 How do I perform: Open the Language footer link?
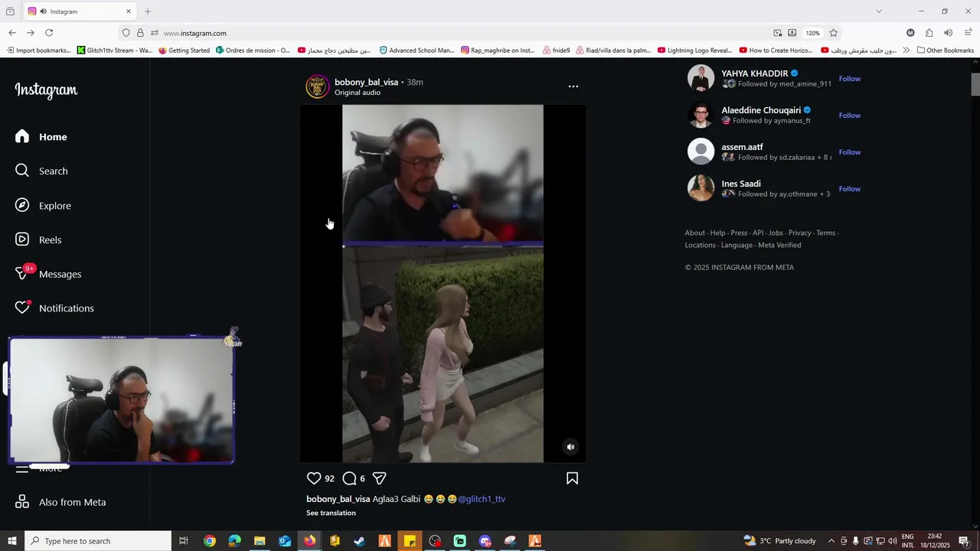coord(737,245)
